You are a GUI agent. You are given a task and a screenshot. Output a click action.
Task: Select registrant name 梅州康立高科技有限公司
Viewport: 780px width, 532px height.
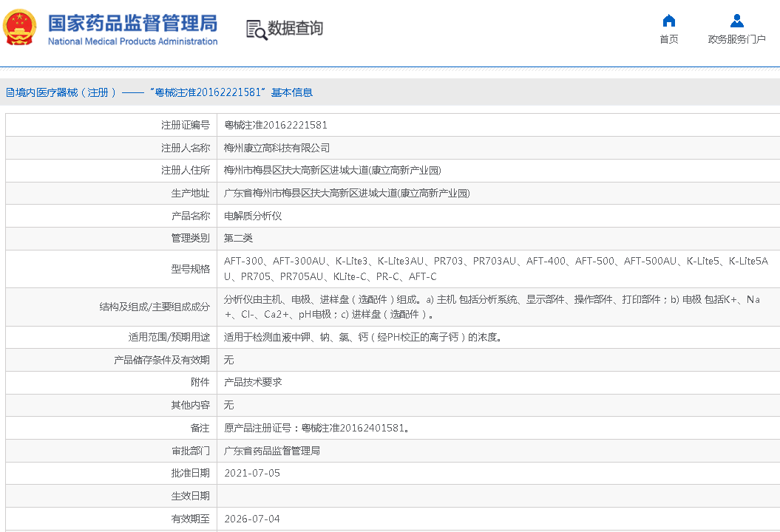click(x=277, y=149)
